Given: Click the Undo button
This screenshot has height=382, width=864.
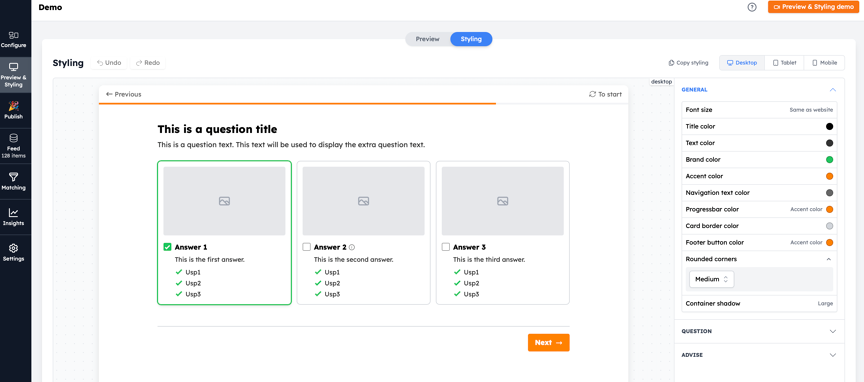Looking at the screenshot, I should [x=109, y=63].
